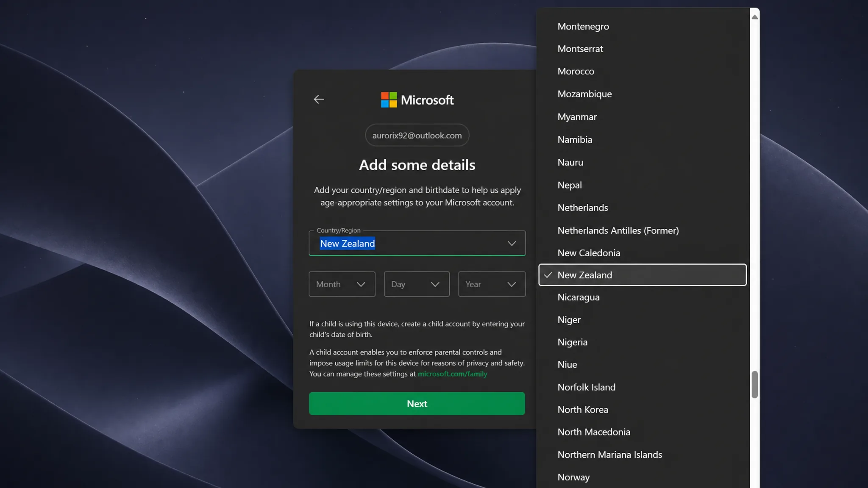
Task: Open the Year dropdown
Action: click(x=492, y=284)
